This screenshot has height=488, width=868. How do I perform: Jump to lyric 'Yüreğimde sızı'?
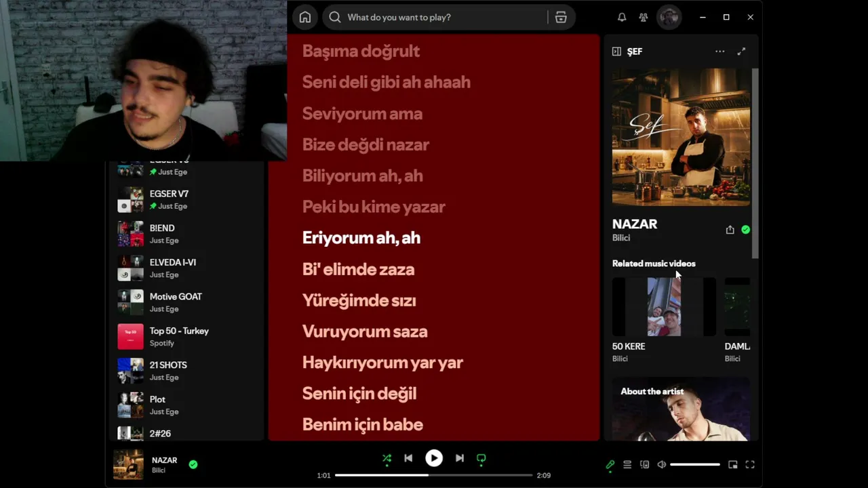click(x=359, y=300)
